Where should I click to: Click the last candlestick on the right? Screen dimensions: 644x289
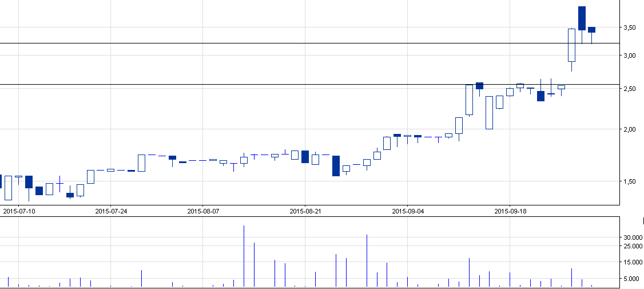pos(592,30)
